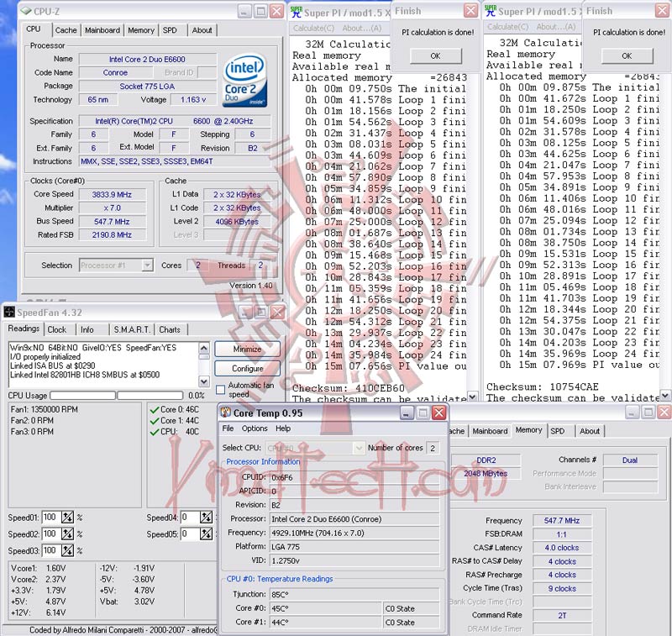Click the right Super PI window icon

491,11
